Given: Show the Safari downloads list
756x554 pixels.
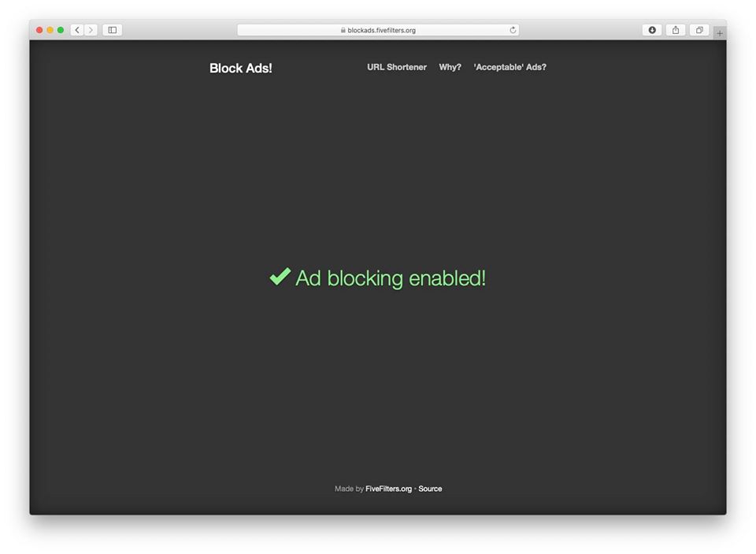Looking at the screenshot, I should [651, 30].
